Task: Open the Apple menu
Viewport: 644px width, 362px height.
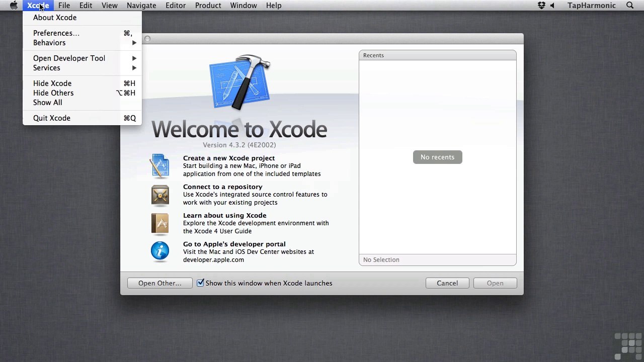Action: pos(14,6)
